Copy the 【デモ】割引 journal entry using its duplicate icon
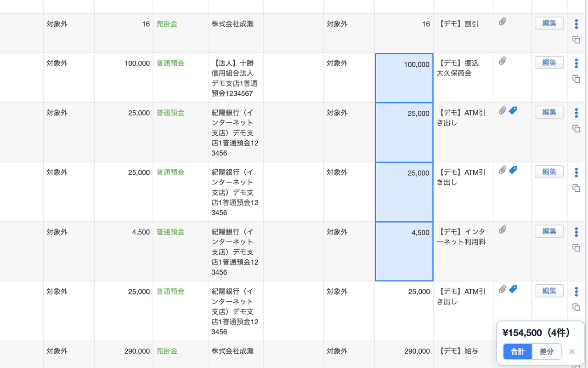The height and width of the screenshot is (368, 588). click(x=576, y=40)
